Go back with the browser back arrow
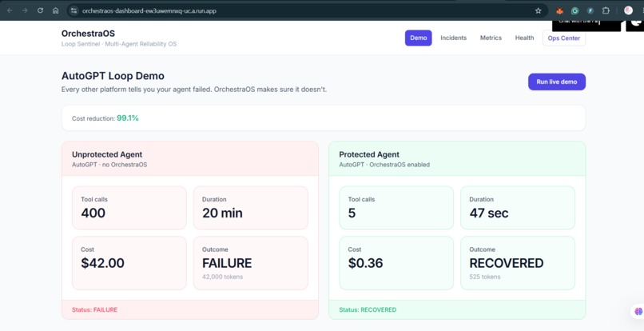 point(10,10)
